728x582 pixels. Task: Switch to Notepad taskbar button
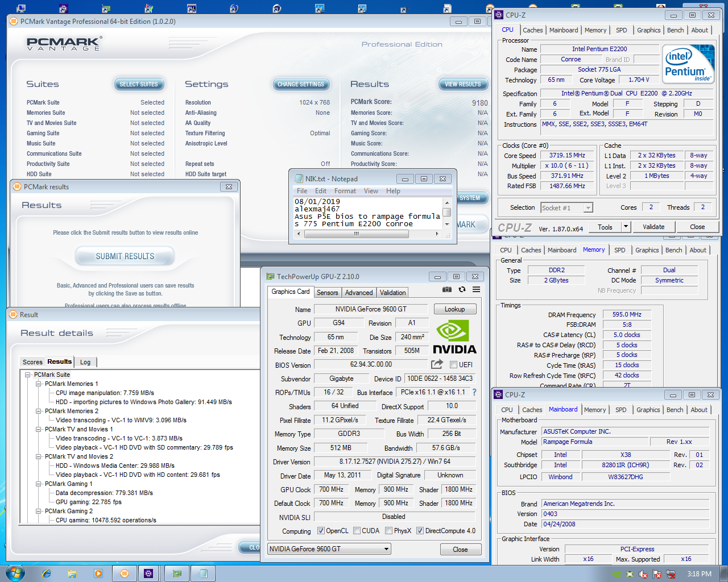tap(203, 573)
